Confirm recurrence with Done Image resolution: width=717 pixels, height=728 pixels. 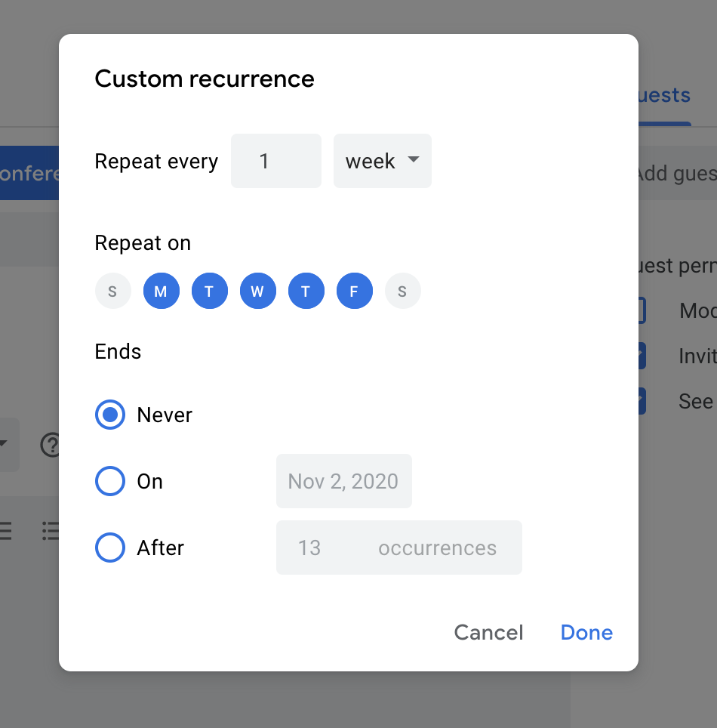[586, 632]
